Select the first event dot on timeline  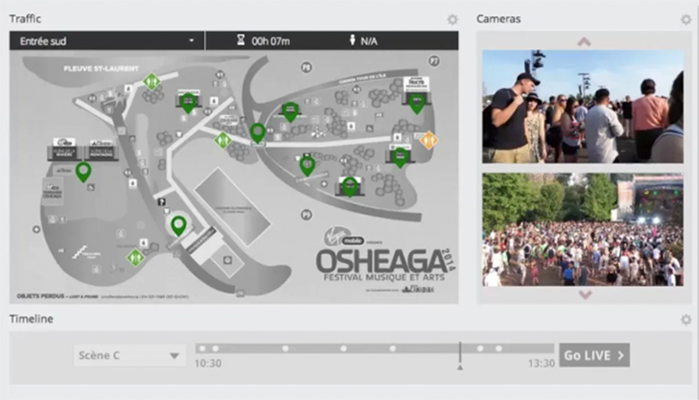point(201,348)
